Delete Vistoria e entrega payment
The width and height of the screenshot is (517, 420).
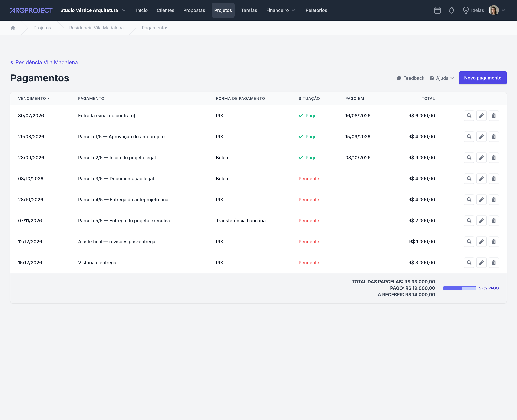494,263
